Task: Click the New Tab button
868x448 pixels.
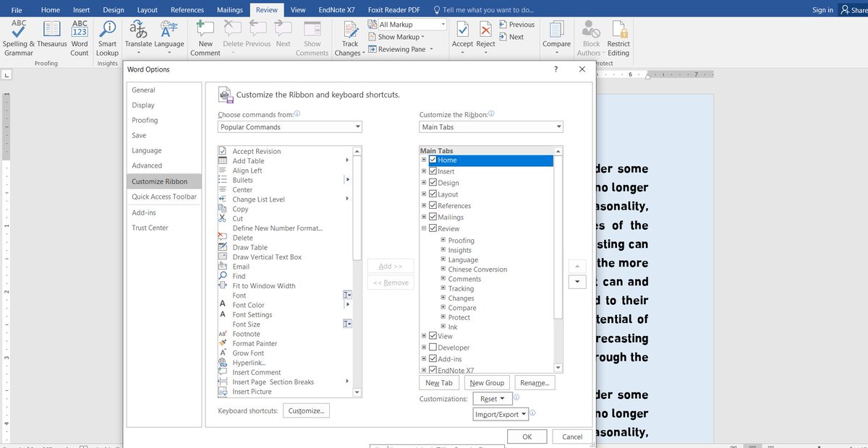Action: pyautogui.click(x=439, y=383)
